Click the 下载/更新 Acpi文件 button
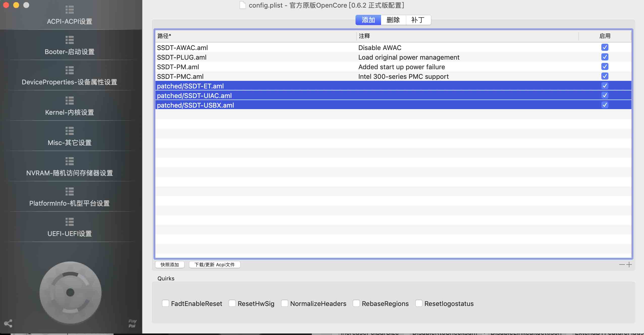This screenshot has width=644, height=335. (214, 265)
